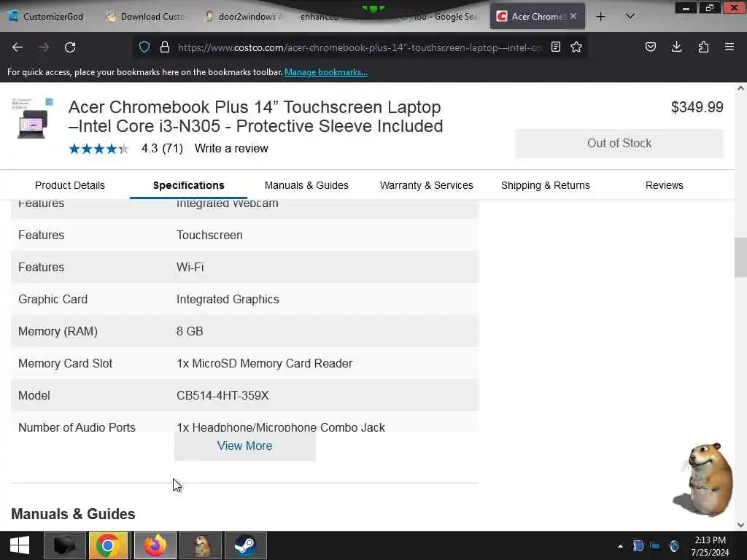Click the Wi-Fi feature value
Screen dimensions: 747x560
pyautogui.click(x=190, y=267)
